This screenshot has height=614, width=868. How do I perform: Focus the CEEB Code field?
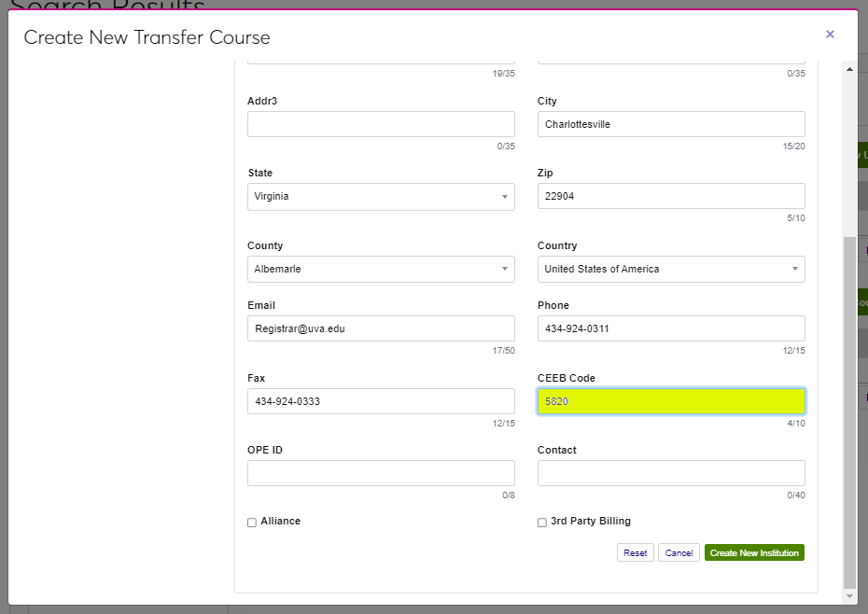671,401
